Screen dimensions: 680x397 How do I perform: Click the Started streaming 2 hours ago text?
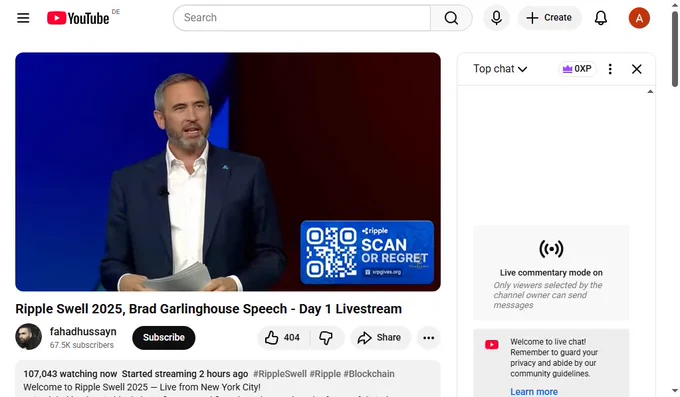click(x=185, y=374)
